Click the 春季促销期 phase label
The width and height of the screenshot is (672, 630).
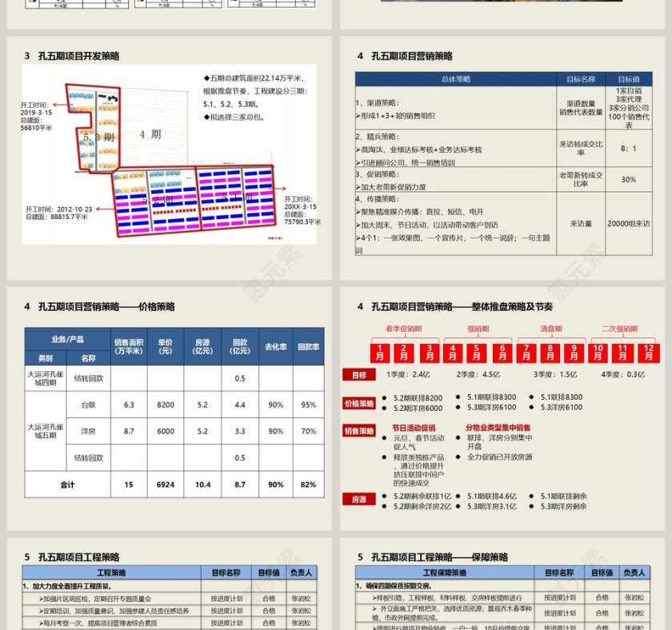click(404, 329)
